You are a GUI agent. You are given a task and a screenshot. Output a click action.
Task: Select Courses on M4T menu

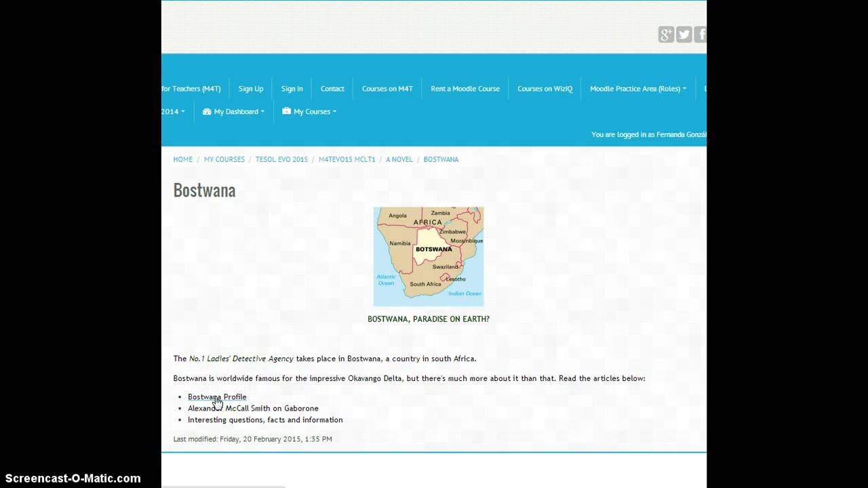(x=387, y=89)
